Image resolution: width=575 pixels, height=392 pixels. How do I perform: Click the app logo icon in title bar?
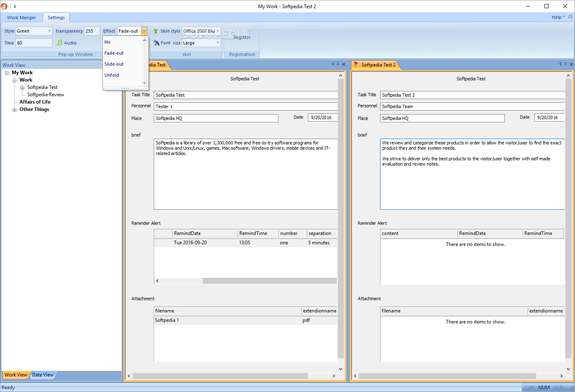pyautogui.click(x=4, y=6)
